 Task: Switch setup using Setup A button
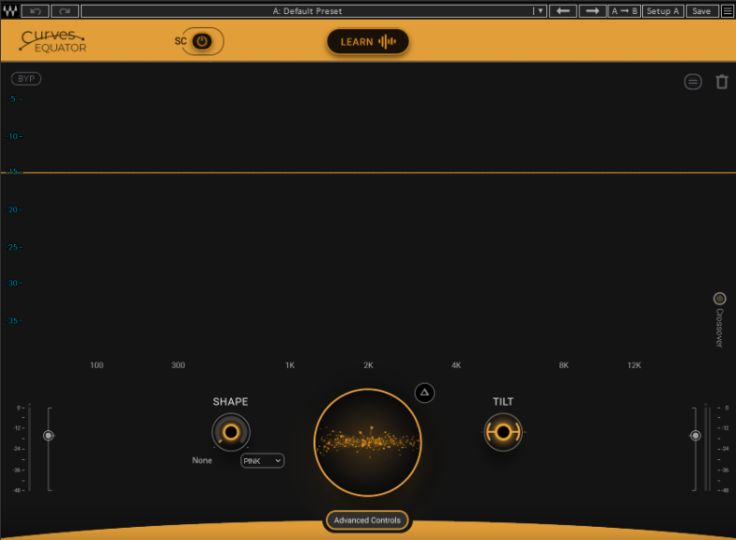(x=663, y=11)
